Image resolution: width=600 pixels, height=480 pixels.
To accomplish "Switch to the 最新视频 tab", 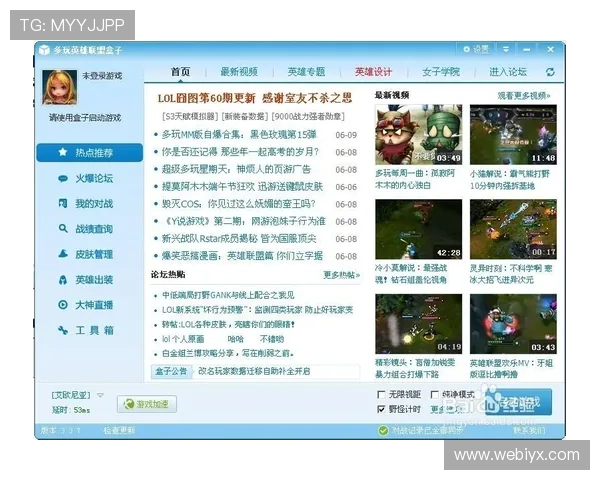I will [x=239, y=72].
